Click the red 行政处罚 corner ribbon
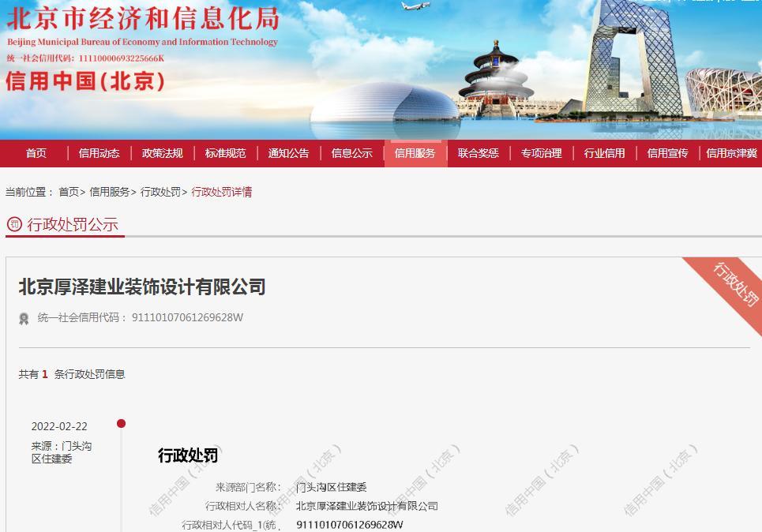The width and height of the screenshot is (762, 532). [734, 287]
